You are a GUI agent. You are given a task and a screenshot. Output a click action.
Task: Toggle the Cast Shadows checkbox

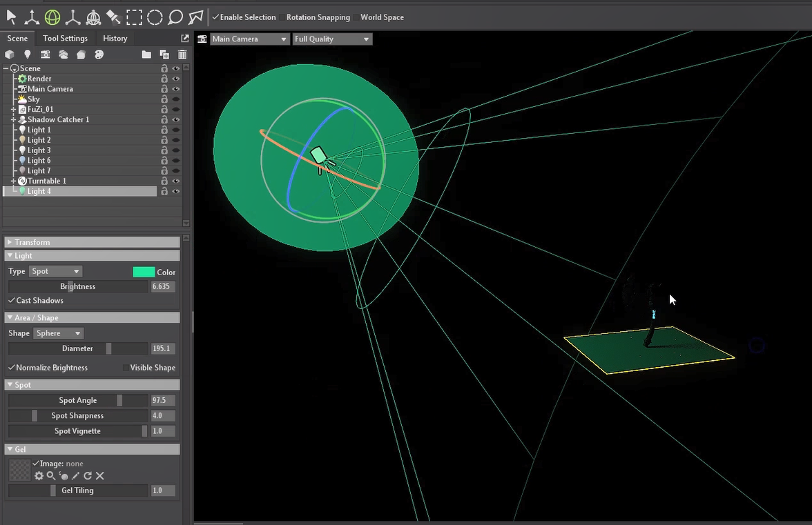click(x=12, y=301)
